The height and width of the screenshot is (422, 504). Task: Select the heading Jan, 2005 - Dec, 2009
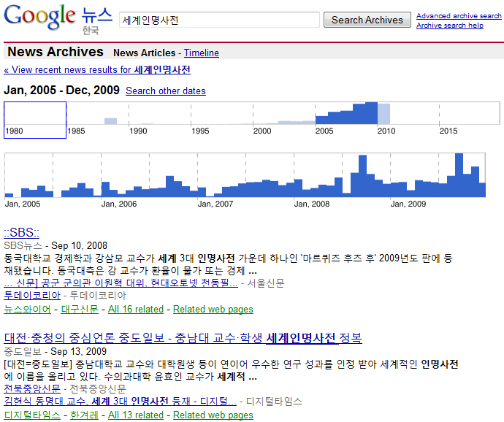tap(61, 90)
